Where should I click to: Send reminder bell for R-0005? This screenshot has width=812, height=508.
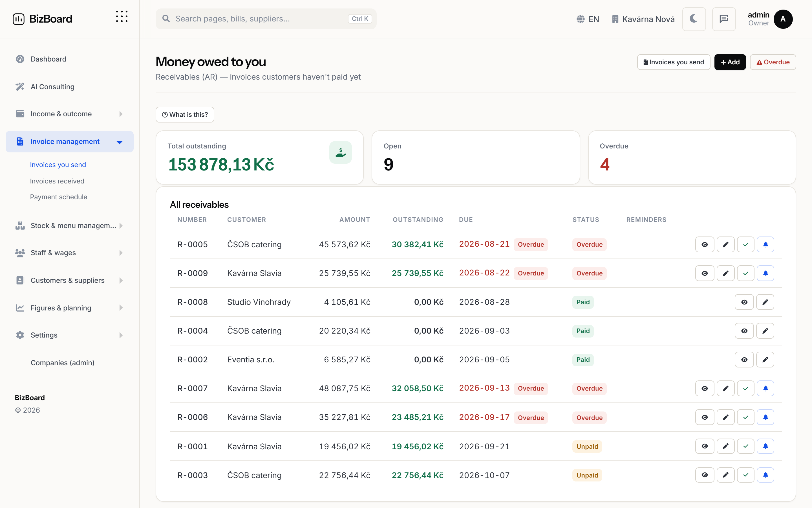click(765, 244)
